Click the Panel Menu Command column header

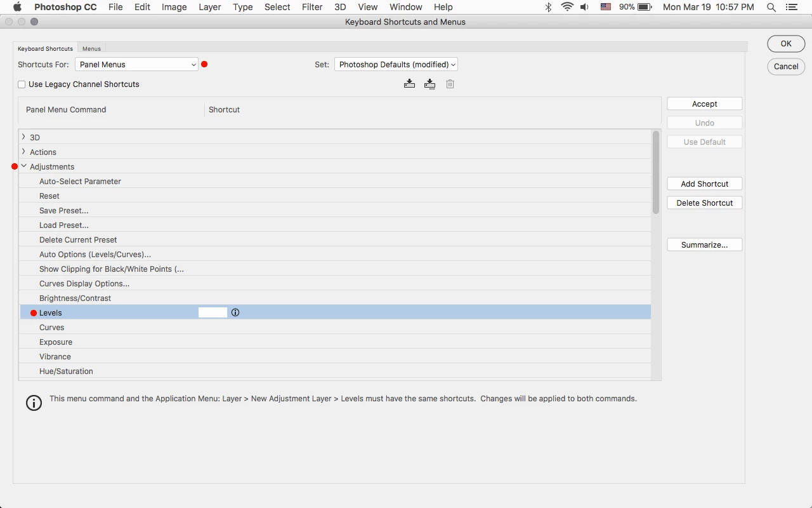tap(66, 109)
